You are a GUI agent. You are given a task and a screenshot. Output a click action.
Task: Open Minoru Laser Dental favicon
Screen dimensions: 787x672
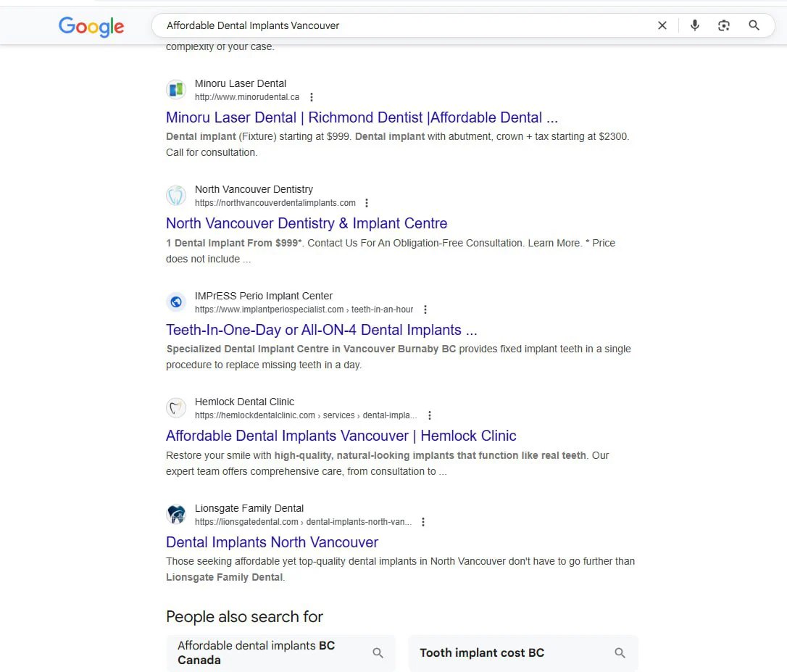(x=176, y=90)
